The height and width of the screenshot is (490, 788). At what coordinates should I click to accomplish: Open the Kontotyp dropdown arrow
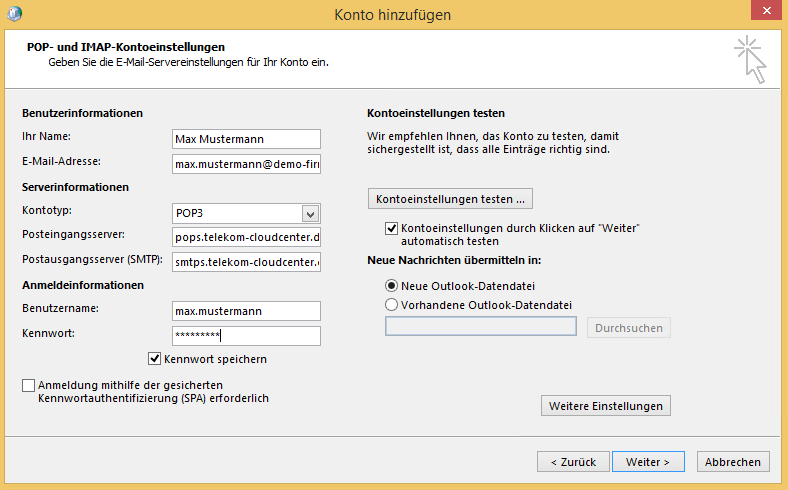pyautogui.click(x=311, y=213)
